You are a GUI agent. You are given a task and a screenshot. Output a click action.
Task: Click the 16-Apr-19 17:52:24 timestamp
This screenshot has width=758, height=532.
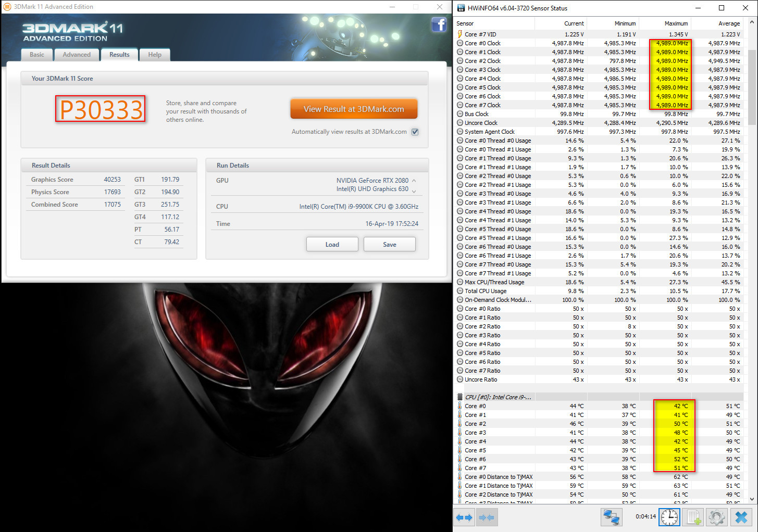(392, 224)
